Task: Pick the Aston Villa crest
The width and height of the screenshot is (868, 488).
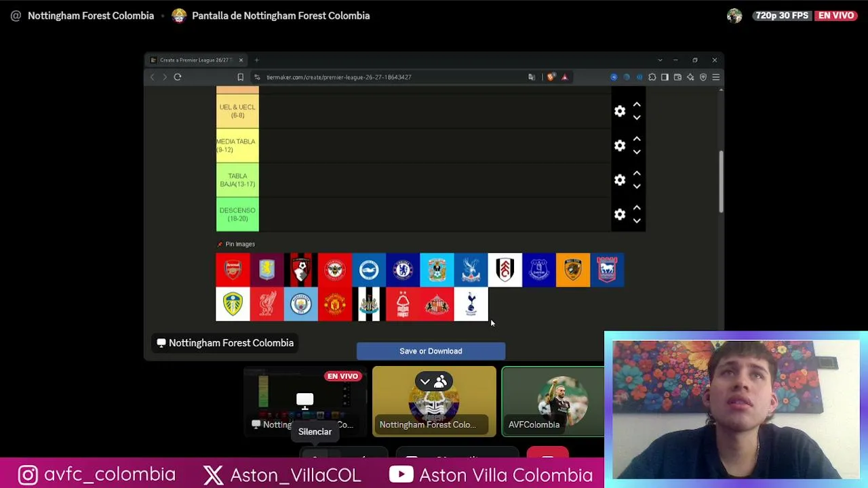Action: click(267, 270)
